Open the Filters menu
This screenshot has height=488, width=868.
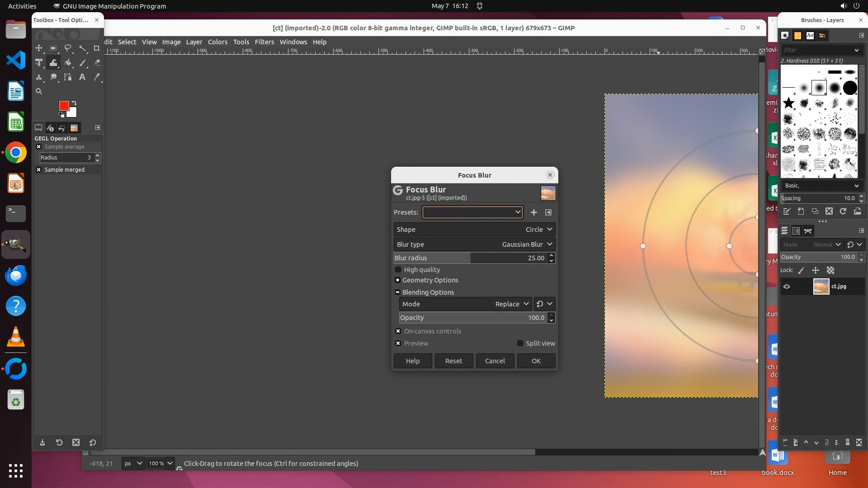pyautogui.click(x=264, y=42)
